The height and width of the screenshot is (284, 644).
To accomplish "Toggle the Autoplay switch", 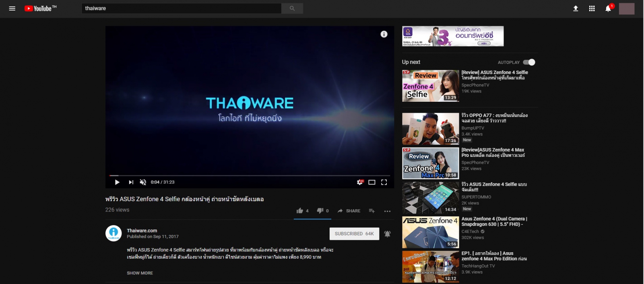I will 529,62.
